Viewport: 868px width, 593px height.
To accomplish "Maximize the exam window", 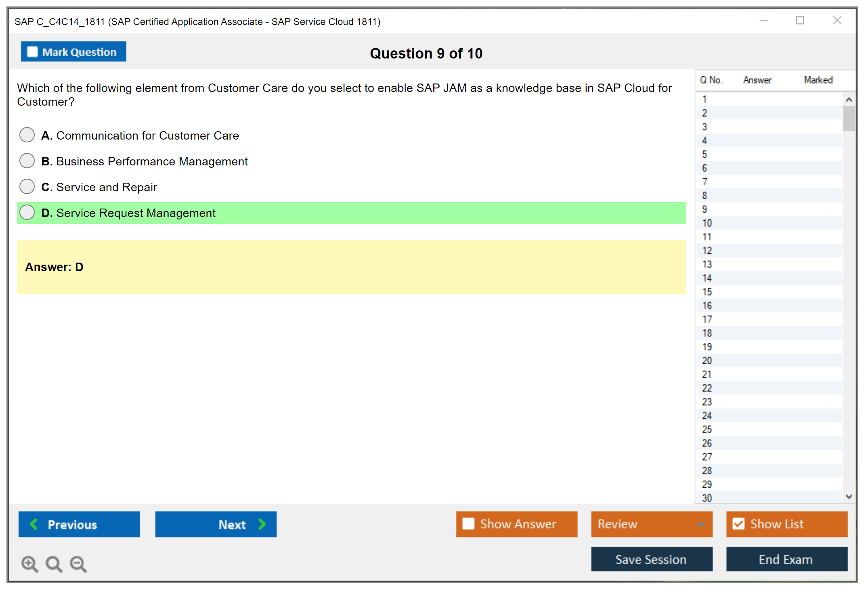I will click(800, 21).
